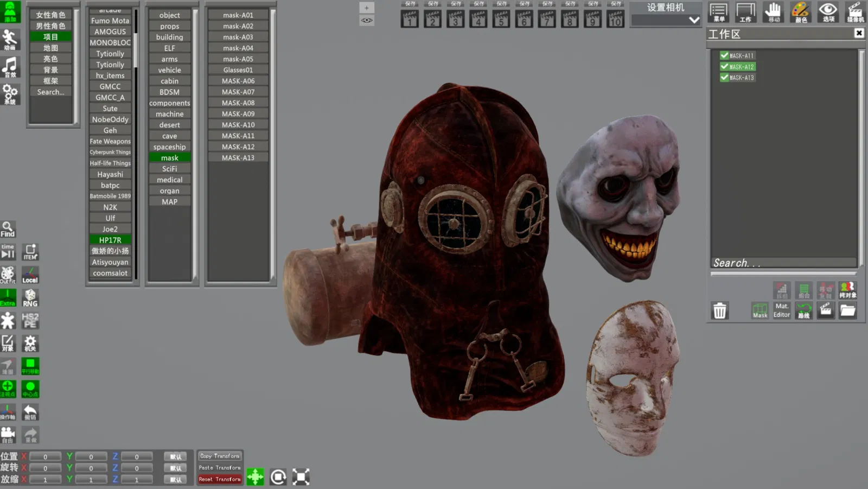Uncheck the MASK-A13 visibility checkbox

coord(724,78)
